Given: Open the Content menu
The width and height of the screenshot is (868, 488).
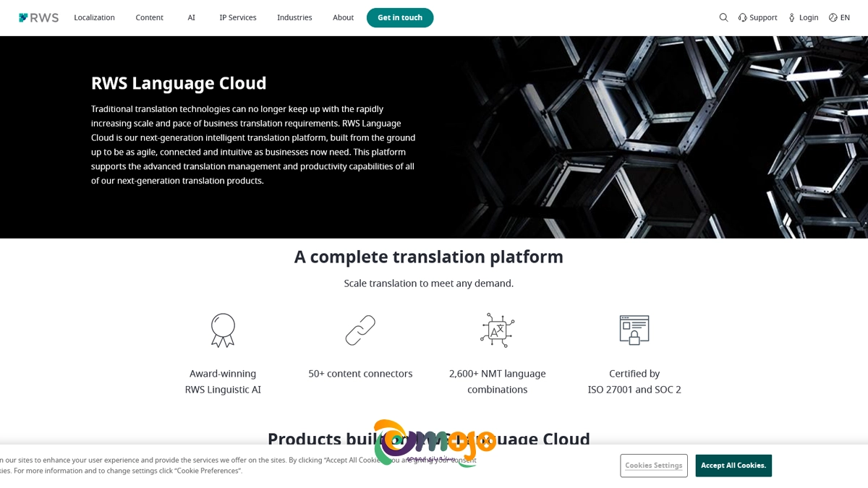Looking at the screenshot, I should [x=150, y=17].
